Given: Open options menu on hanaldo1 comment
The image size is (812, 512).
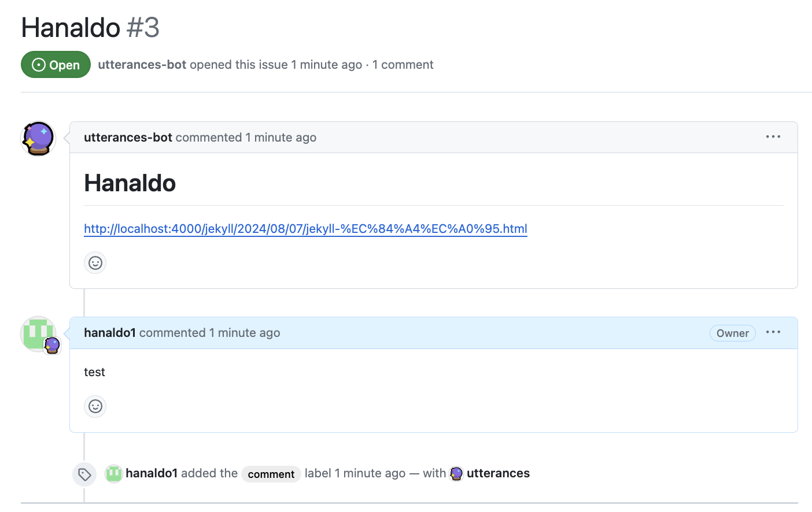Looking at the screenshot, I should (773, 332).
